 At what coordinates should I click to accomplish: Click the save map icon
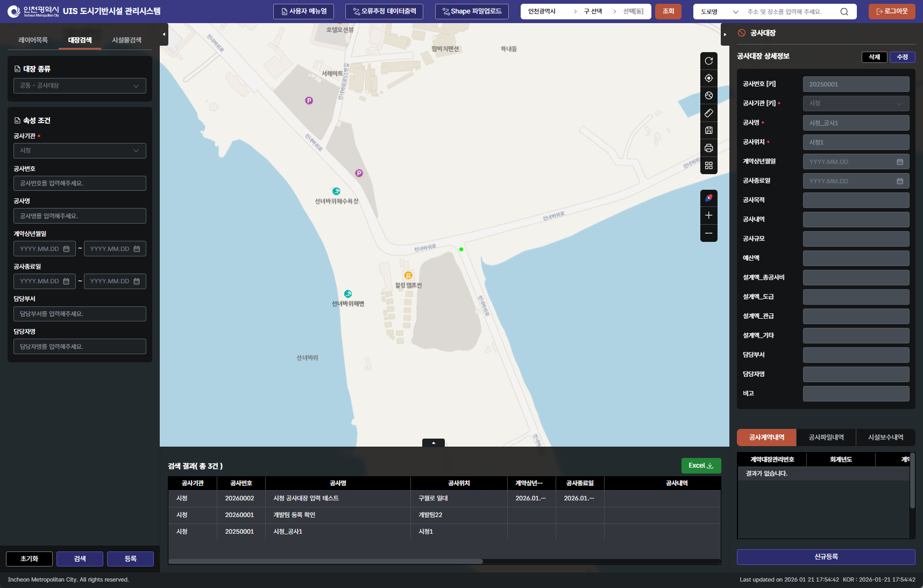coord(708,130)
